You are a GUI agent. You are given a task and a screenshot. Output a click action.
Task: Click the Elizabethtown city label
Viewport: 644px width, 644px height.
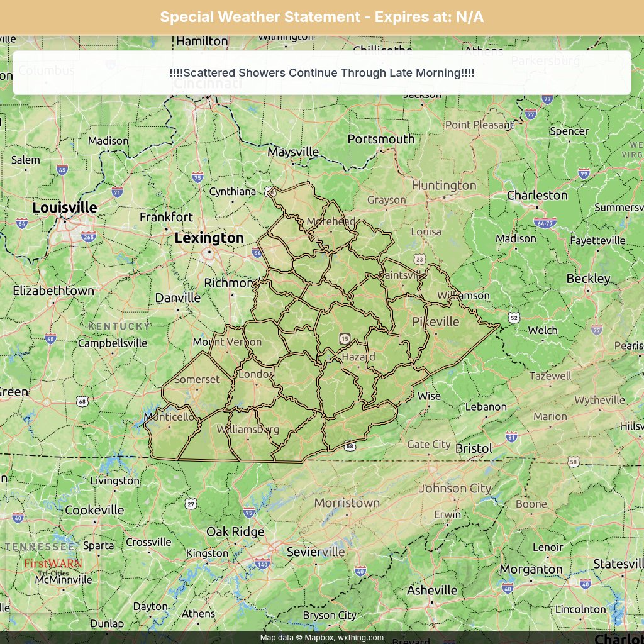click(x=53, y=291)
